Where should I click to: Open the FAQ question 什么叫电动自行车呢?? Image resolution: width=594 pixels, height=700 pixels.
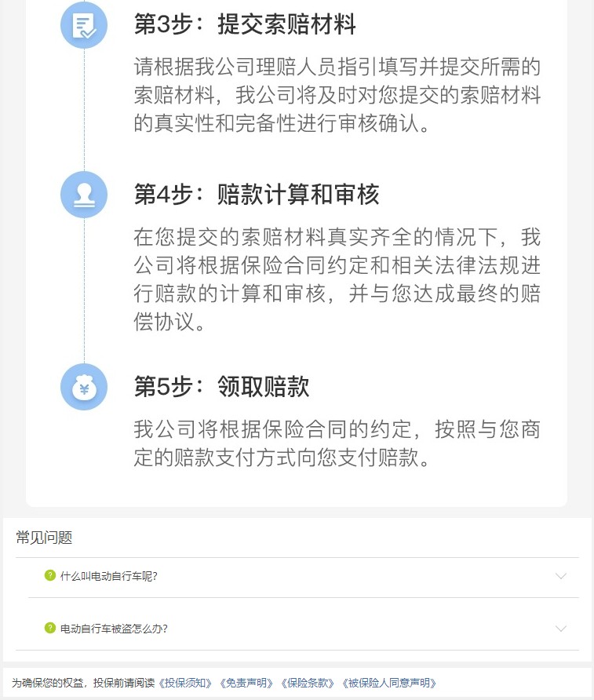click(x=109, y=576)
